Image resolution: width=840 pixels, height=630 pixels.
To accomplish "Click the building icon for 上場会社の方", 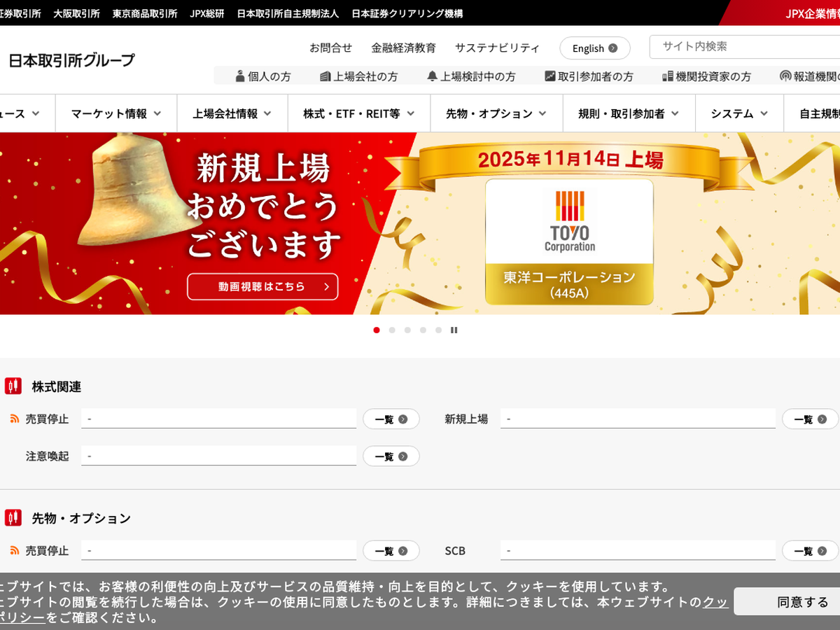I will tap(325, 76).
